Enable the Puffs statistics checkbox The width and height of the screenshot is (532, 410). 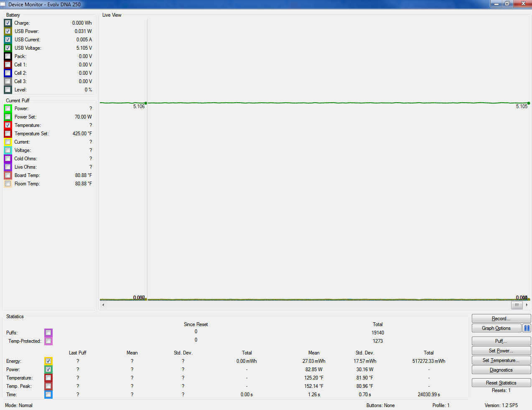click(48, 333)
